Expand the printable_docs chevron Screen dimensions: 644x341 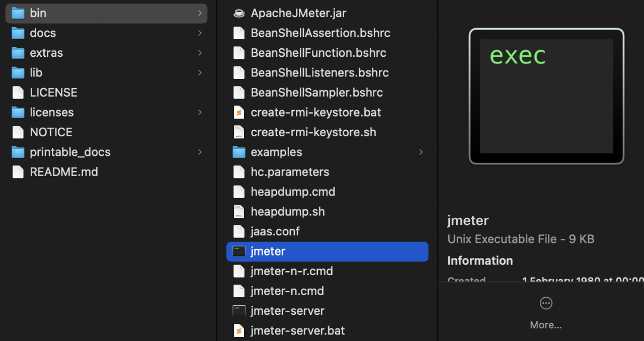[x=200, y=152]
